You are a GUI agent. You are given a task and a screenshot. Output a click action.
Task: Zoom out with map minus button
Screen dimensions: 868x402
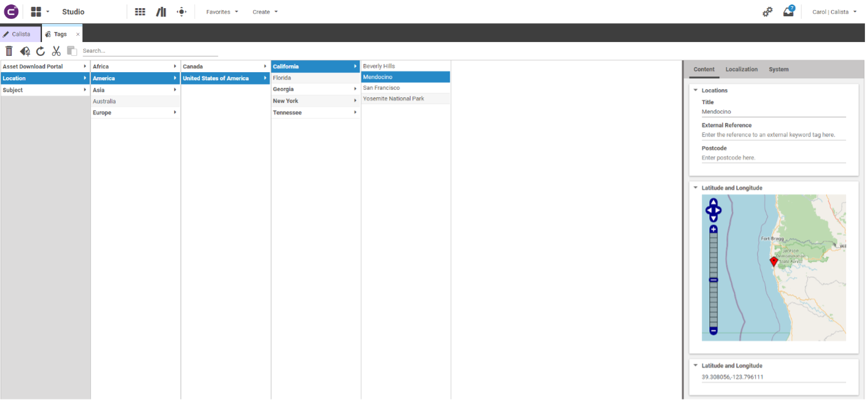(x=713, y=331)
